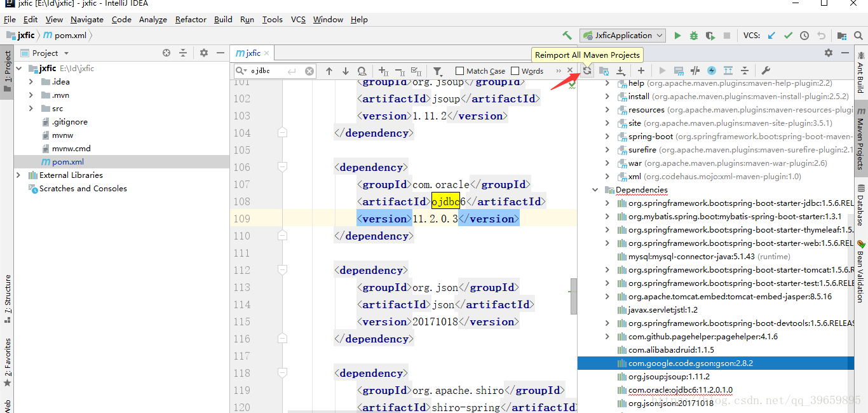Expand the spring-boot Maven plugin node

(x=607, y=137)
